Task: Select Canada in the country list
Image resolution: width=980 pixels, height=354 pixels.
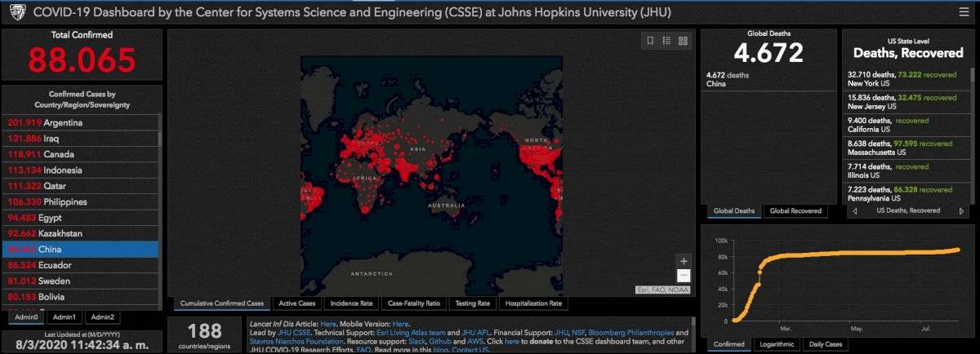Action: (81, 154)
